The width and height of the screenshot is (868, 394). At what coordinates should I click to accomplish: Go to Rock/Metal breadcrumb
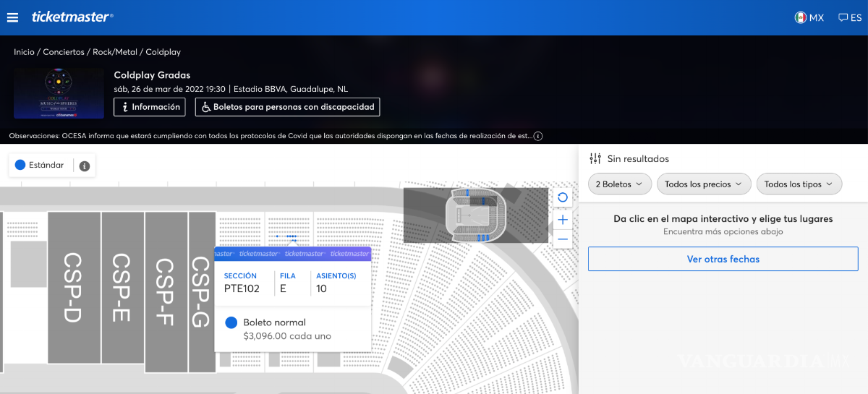[x=115, y=52]
